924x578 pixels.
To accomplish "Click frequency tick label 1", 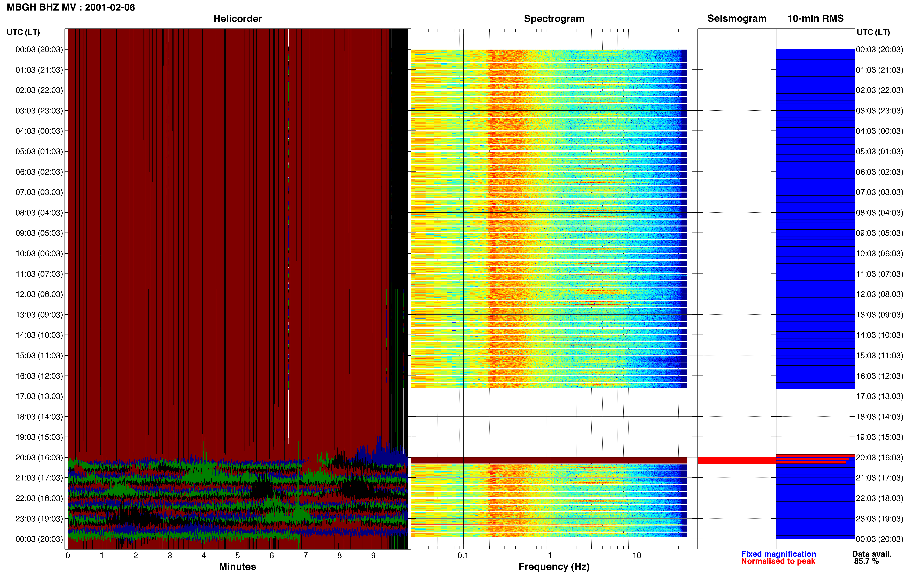I will (x=550, y=555).
